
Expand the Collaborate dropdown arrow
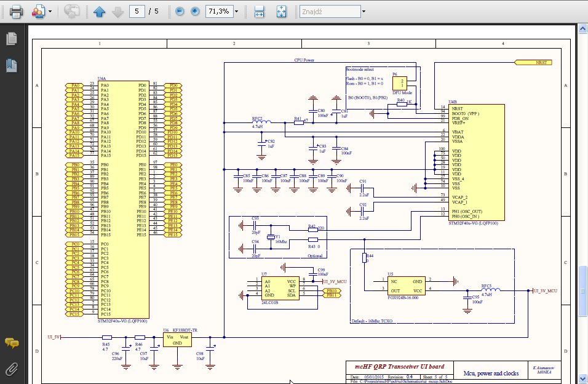[x=50, y=12]
